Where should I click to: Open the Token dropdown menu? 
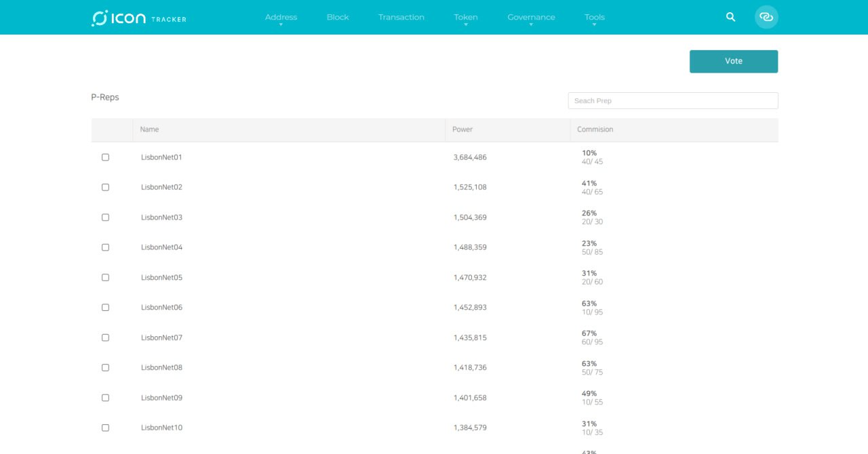pos(465,18)
